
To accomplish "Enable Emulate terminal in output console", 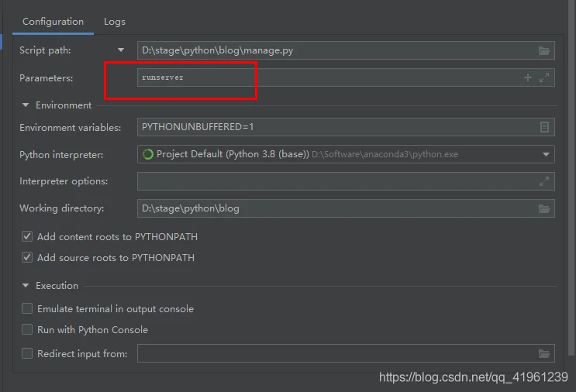I will pyautogui.click(x=27, y=308).
